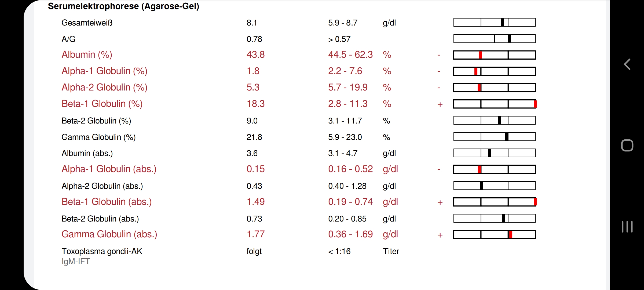Select the Gamma Globulin (%) value 21.8
The height and width of the screenshot is (290, 644).
[x=254, y=137]
